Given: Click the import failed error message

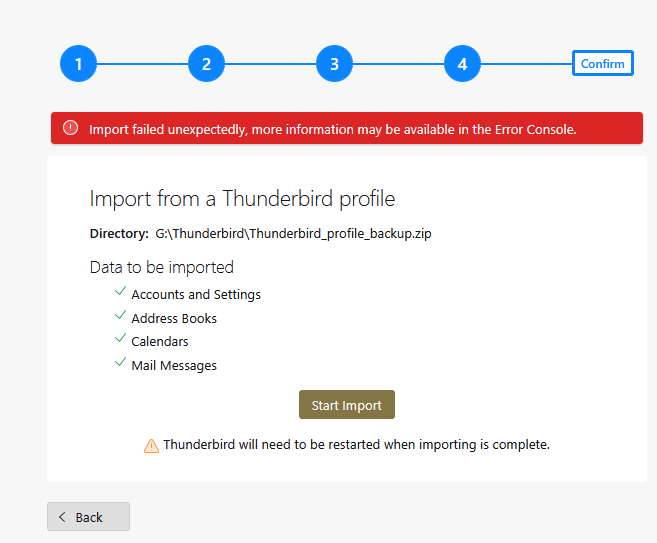Looking at the screenshot, I should [x=333, y=129].
